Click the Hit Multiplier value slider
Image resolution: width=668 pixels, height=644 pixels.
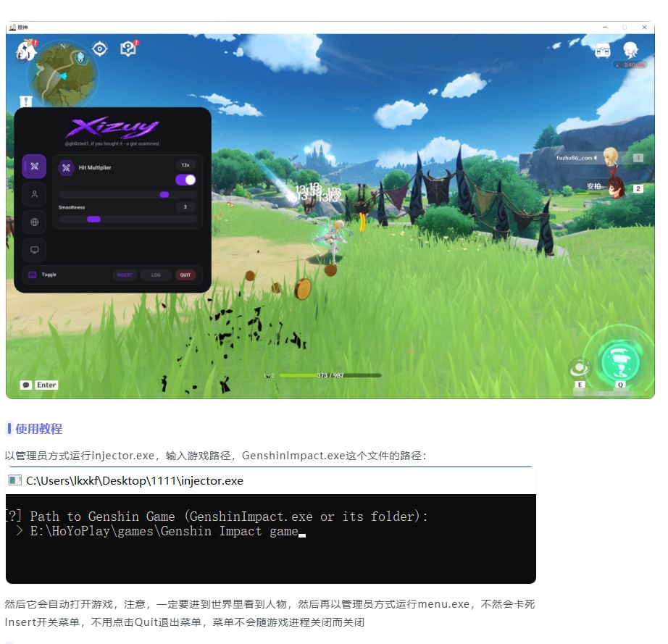pyautogui.click(x=128, y=195)
